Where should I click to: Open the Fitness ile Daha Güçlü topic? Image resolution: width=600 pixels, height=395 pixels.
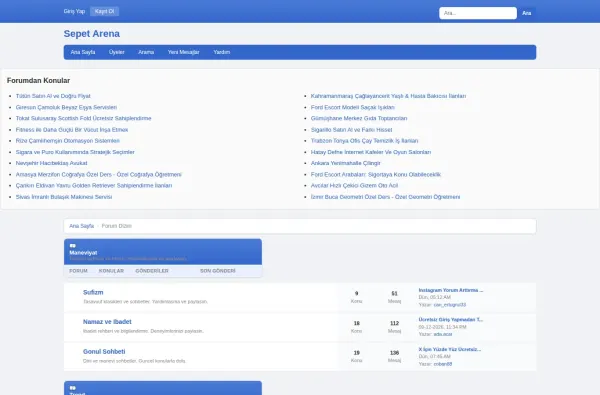click(x=72, y=130)
